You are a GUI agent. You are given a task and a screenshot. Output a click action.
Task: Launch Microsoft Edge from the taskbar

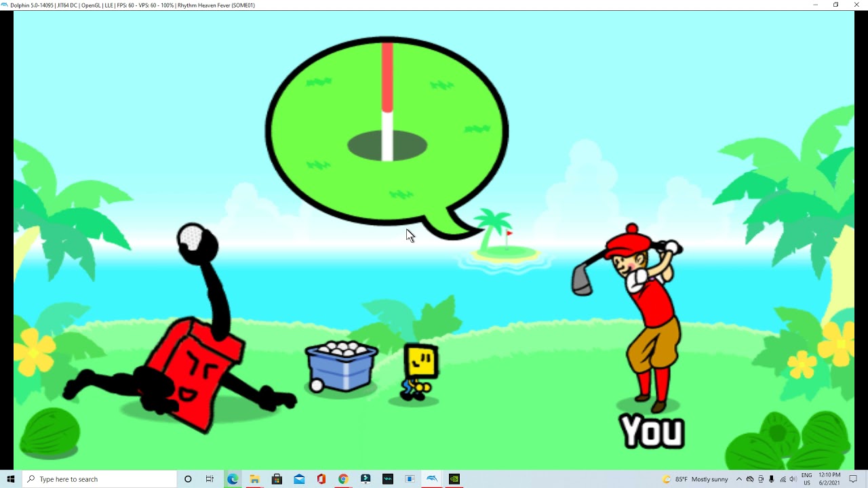click(233, 479)
